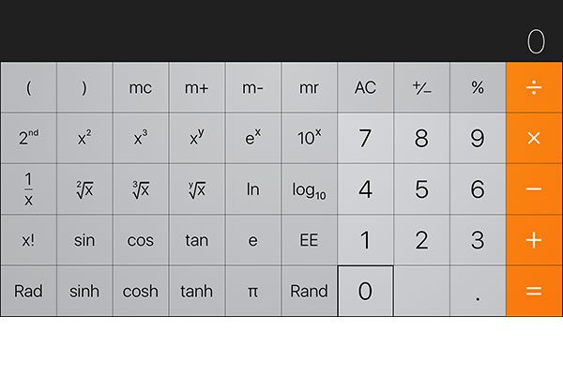Tap the minus operator key

tap(534, 189)
